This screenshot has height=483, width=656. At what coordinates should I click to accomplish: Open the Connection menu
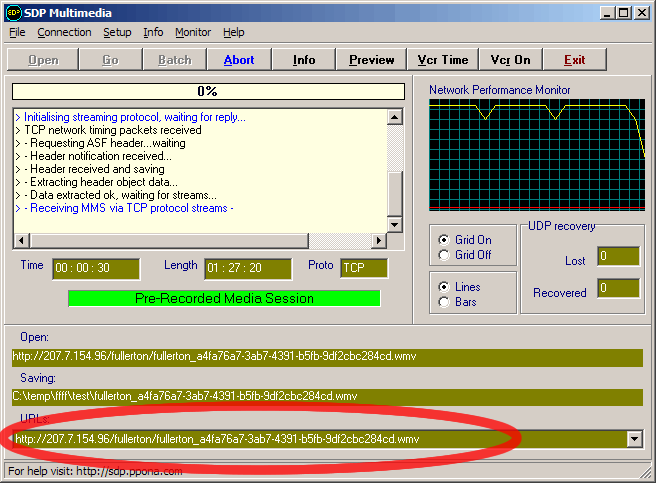[64, 33]
